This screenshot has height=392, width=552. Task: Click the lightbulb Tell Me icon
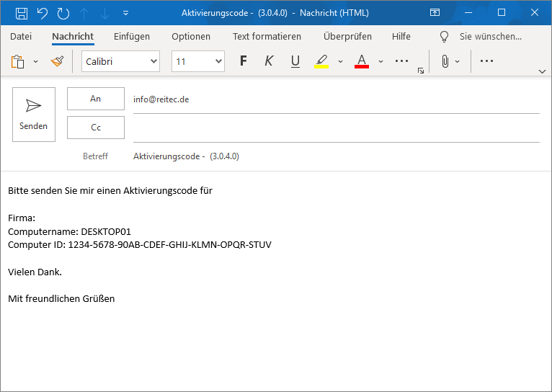click(x=445, y=37)
